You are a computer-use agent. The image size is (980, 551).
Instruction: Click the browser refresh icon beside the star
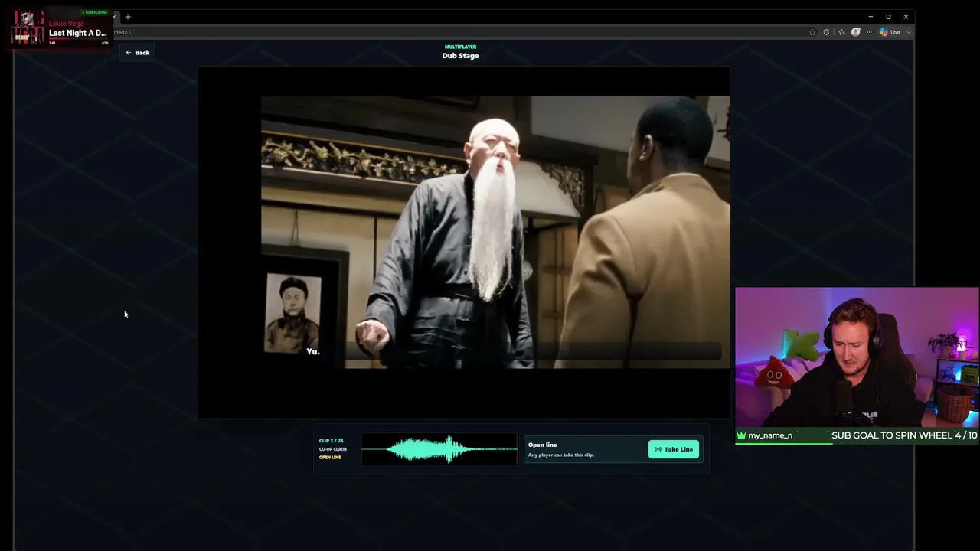pos(826,32)
